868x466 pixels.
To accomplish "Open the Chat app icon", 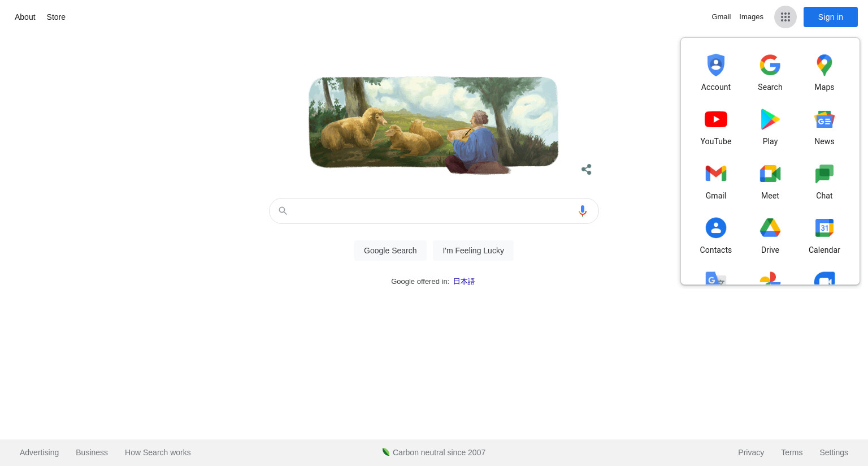I will click(x=824, y=182).
